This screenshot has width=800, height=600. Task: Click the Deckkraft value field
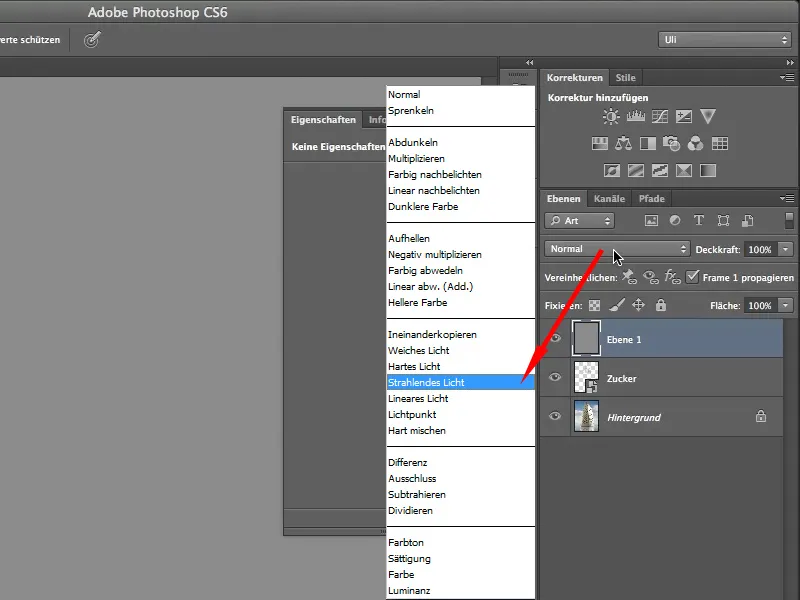(x=760, y=249)
